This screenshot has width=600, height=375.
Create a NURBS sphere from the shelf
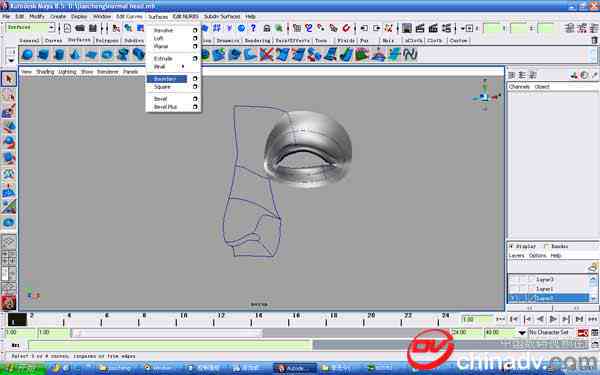(27, 55)
